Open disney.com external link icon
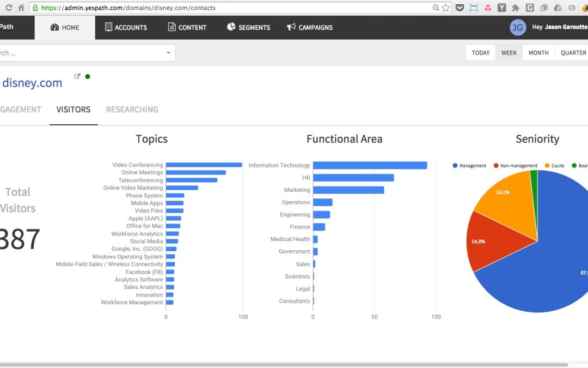 pos(77,76)
